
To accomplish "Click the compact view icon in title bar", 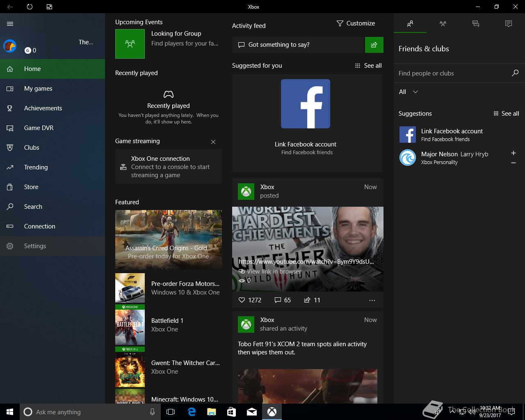I will pos(49,7).
